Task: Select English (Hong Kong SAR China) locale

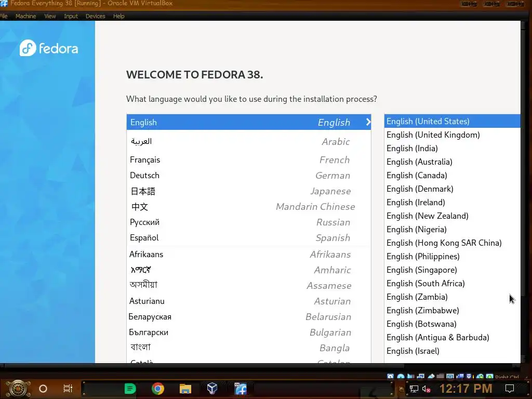Action: click(x=452, y=243)
